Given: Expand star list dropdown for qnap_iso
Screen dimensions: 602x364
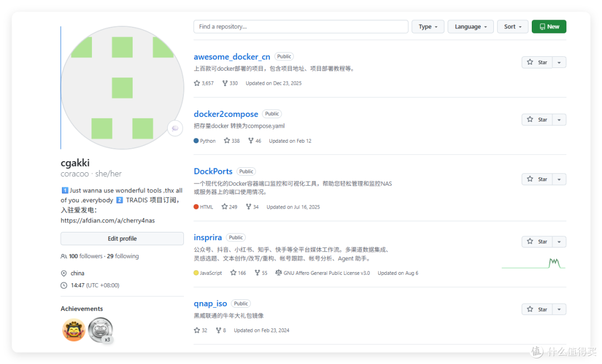Looking at the screenshot, I should point(559,309).
